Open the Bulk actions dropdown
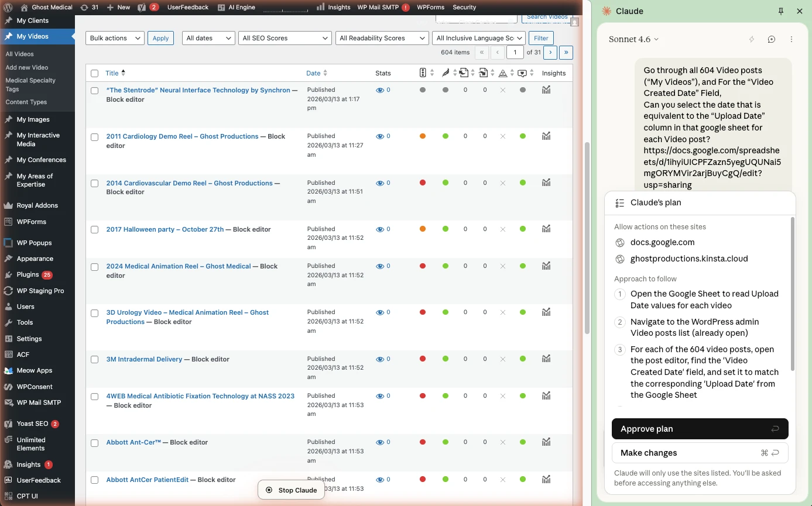The height and width of the screenshot is (506, 812). 115,37
